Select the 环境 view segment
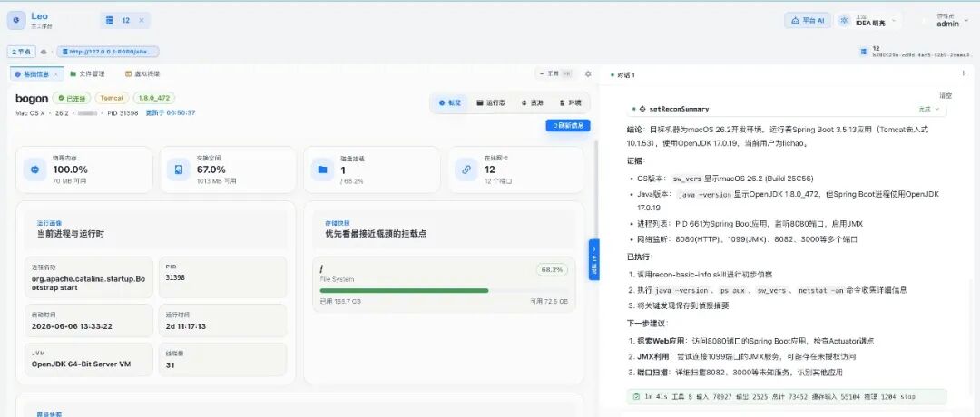Viewport: 980px width, 417px height. point(570,103)
